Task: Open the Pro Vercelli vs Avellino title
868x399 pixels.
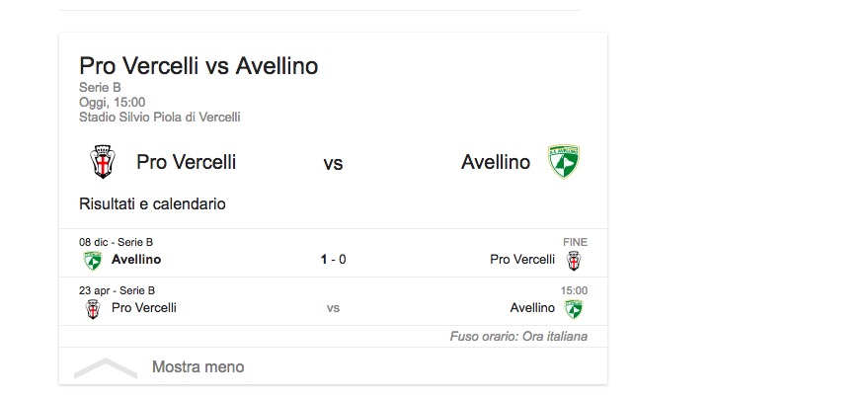Action: point(198,66)
